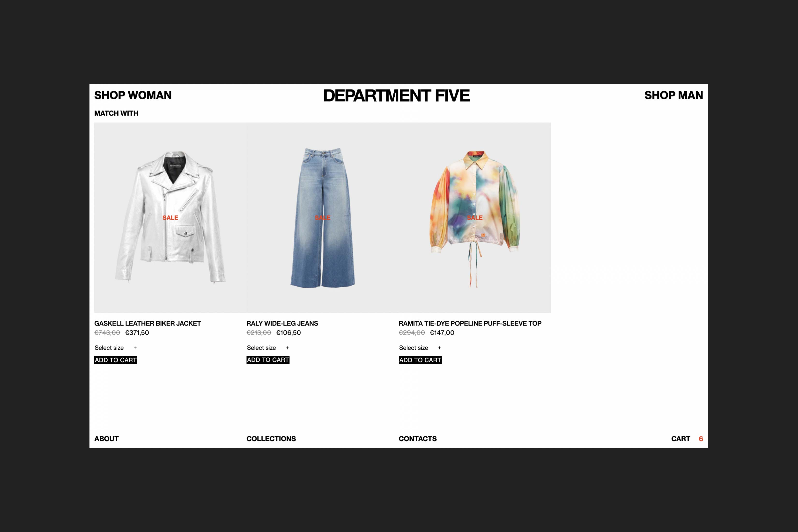798x532 pixels.
Task: Click the Department Five logo
Action: (x=396, y=96)
